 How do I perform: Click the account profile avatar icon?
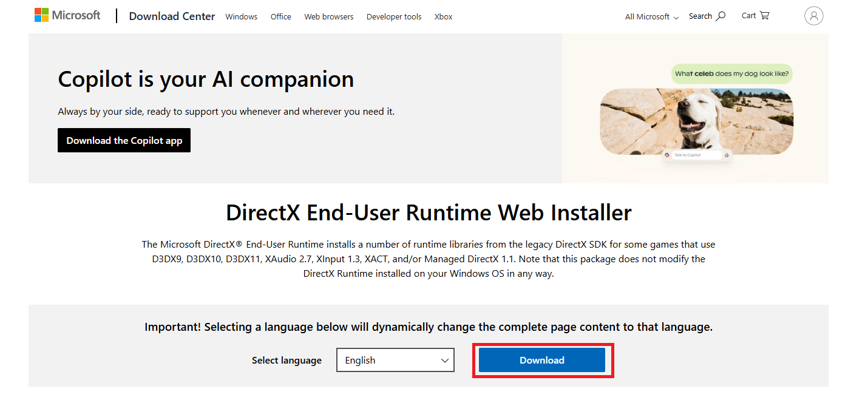pyautogui.click(x=813, y=16)
